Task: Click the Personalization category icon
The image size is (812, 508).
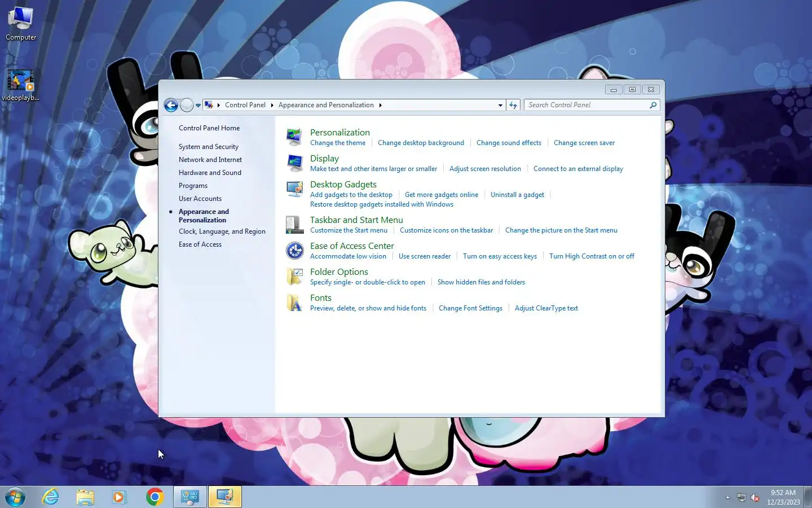Action: tap(294, 137)
